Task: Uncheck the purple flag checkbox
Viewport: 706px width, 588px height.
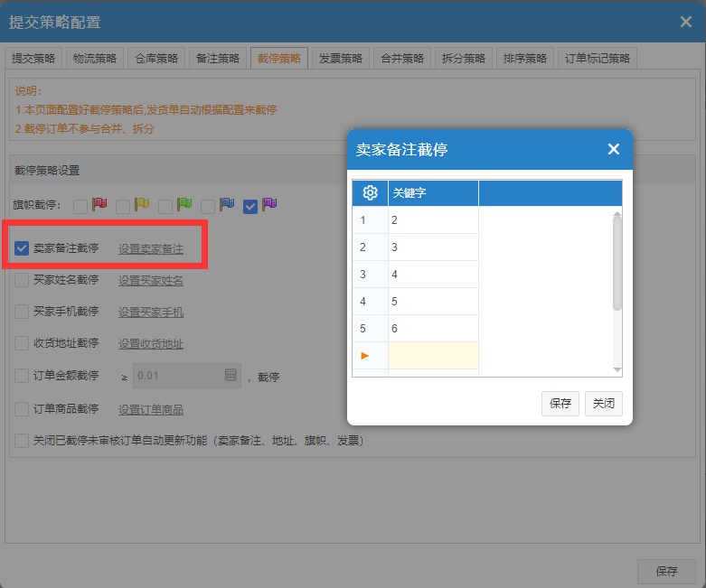Action: tap(249, 207)
